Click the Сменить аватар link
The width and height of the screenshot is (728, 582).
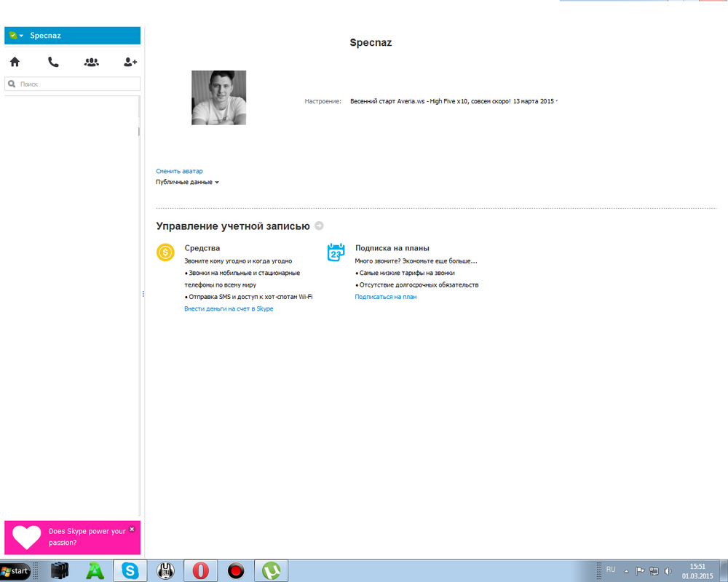(x=179, y=172)
